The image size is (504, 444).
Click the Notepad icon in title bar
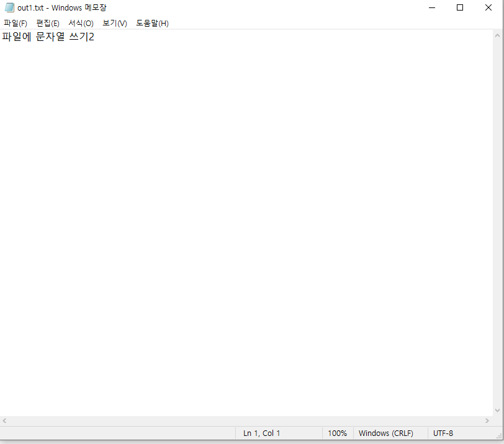[9, 7]
